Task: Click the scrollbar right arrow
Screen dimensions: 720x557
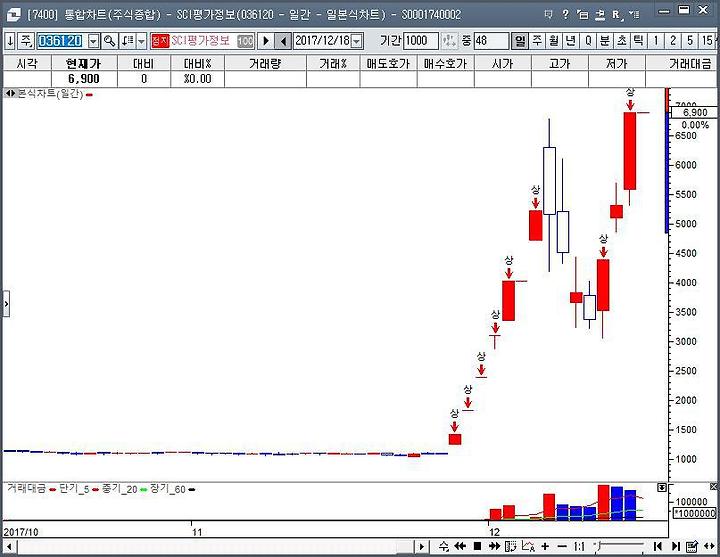Action: [422, 546]
